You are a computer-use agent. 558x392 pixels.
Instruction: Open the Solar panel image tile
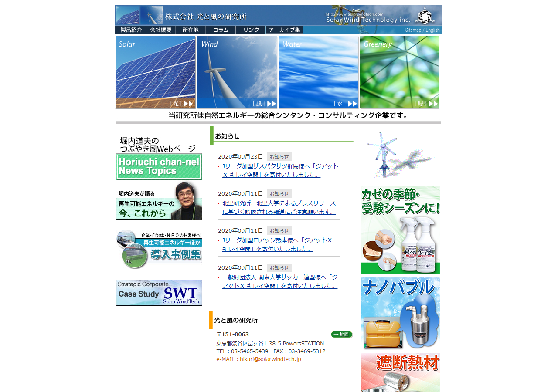tap(156, 72)
